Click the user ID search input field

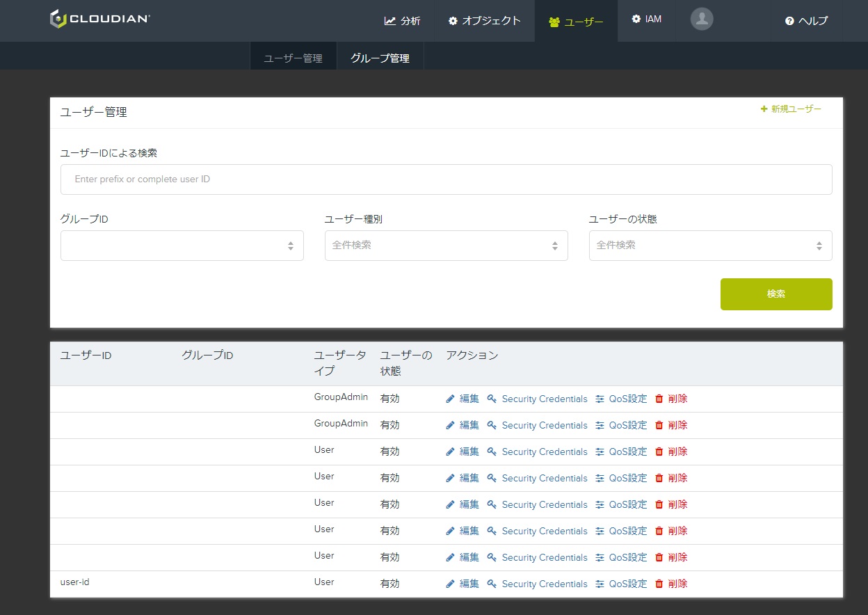446,179
